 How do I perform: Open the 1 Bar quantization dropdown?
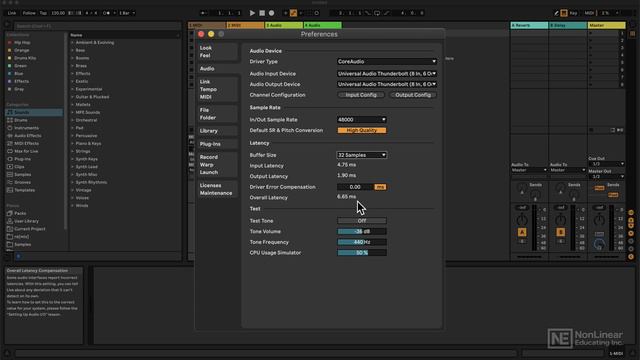pyautogui.click(x=127, y=13)
